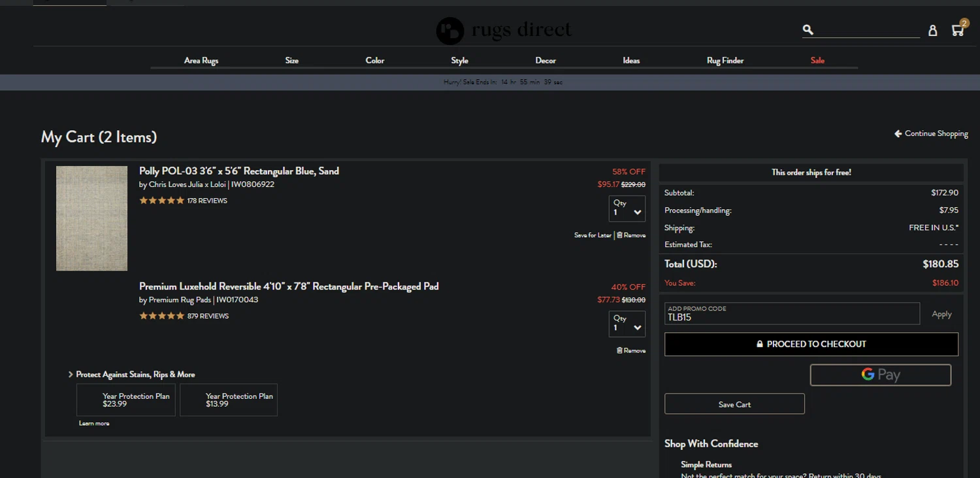Open the Area Rugs menu
Image resolution: width=980 pixels, height=478 pixels.
pyautogui.click(x=201, y=60)
